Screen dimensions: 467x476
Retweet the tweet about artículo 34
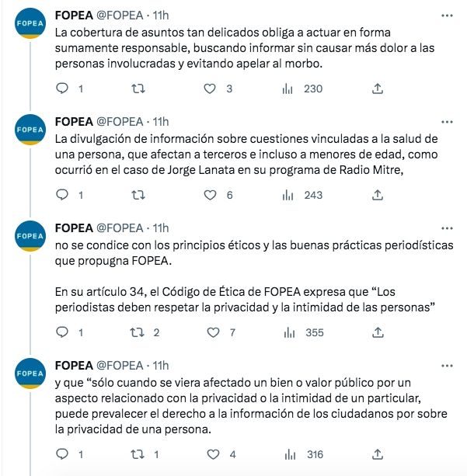click(x=138, y=332)
